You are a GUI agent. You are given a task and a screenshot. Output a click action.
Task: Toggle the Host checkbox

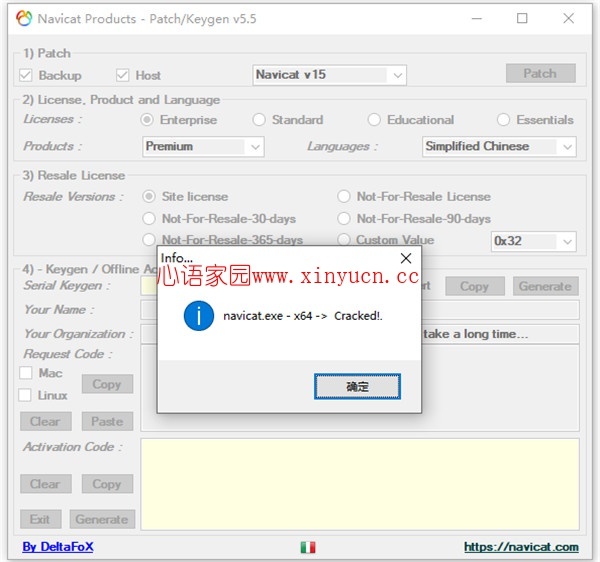click(x=122, y=75)
